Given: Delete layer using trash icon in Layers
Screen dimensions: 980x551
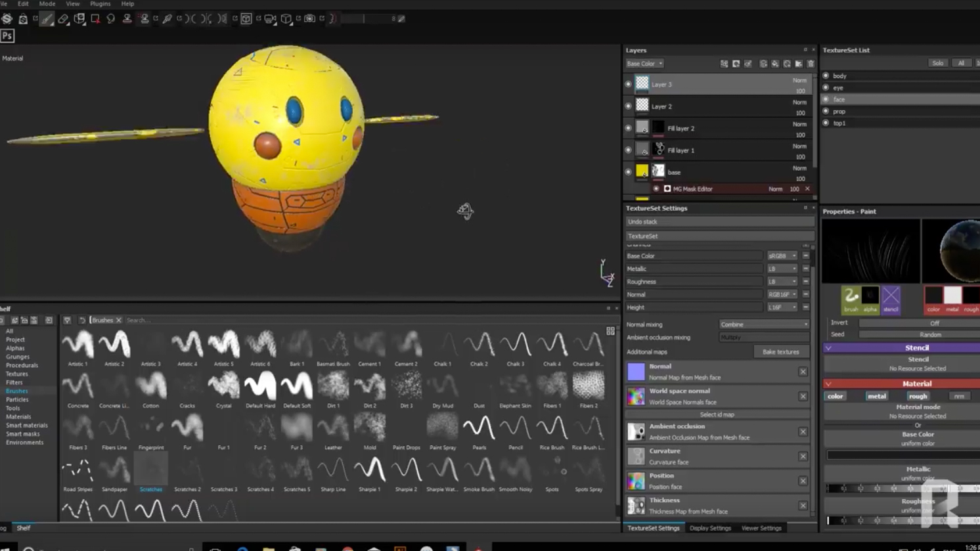Looking at the screenshot, I should (x=811, y=64).
